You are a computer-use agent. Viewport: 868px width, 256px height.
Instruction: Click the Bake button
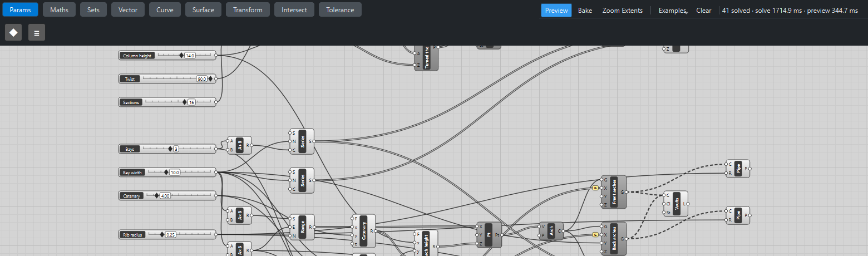pyautogui.click(x=585, y=11)
